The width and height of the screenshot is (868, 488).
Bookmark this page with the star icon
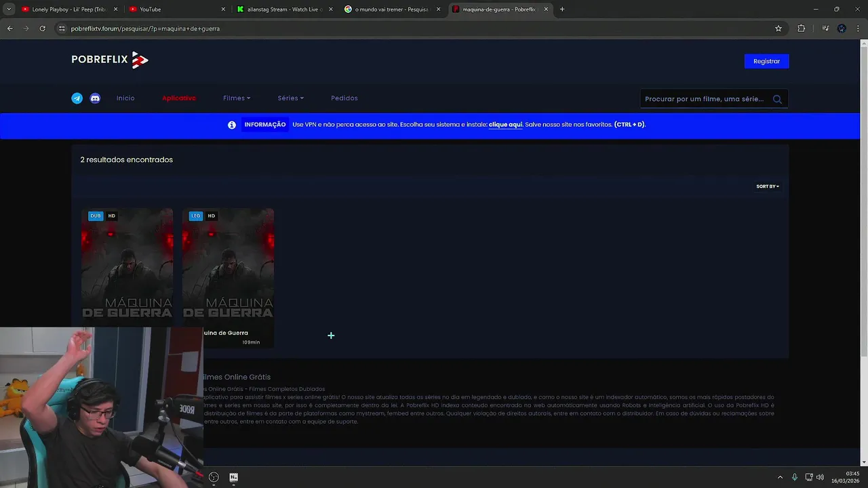click(x=778, y=28)
